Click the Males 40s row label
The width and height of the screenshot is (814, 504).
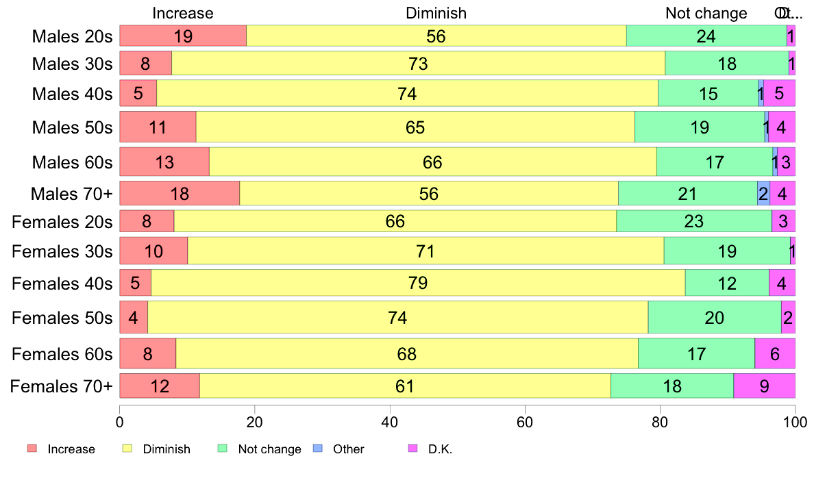pos(72,93)
